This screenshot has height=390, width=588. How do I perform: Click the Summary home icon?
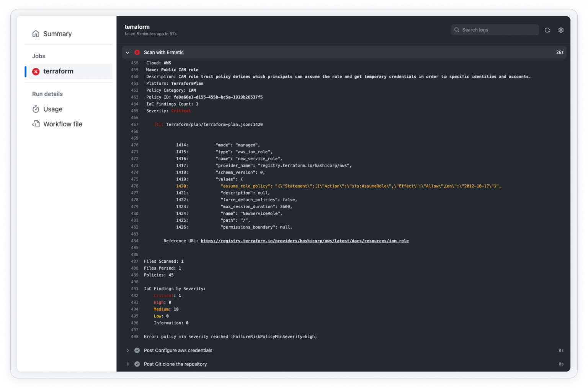tap(36, 34)
